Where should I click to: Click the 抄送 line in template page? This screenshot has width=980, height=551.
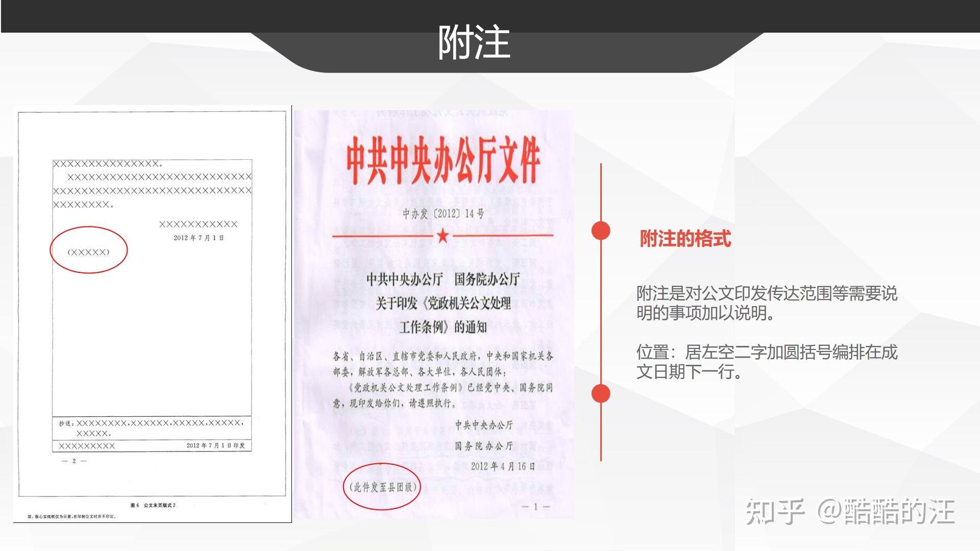(x=151, y=428)
